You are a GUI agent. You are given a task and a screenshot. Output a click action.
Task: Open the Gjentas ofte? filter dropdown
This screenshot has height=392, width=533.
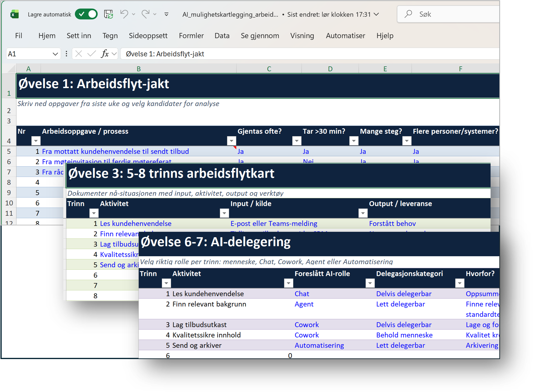[297, 141]
